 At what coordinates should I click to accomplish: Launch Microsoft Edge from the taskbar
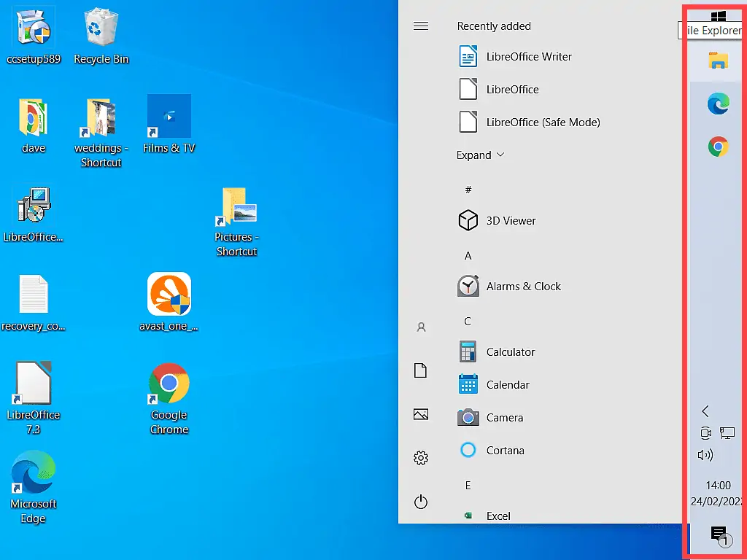719,104
